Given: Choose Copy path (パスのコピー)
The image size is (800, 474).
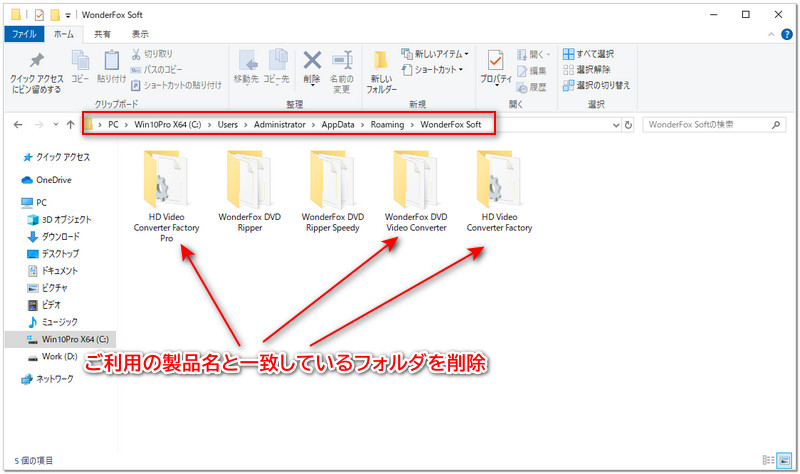Looking at the screenshot, I should 156,69.
